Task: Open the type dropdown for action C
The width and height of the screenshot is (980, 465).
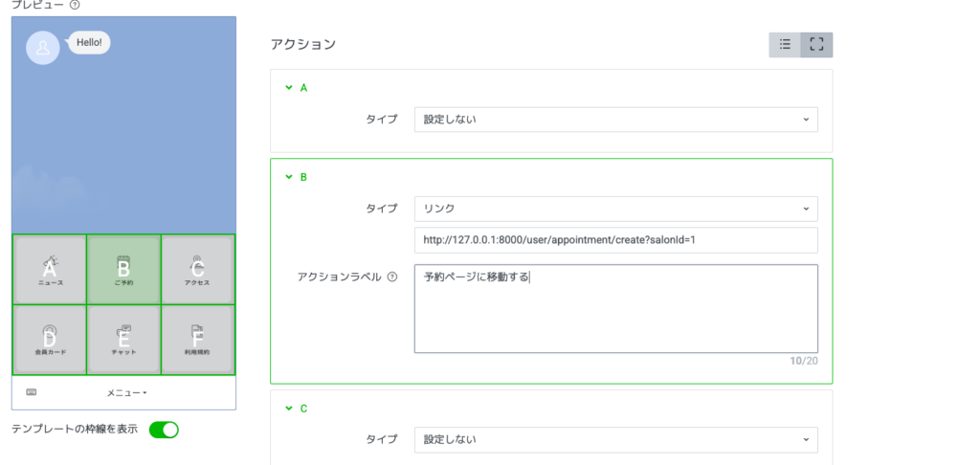Action: tap(615, 439)
